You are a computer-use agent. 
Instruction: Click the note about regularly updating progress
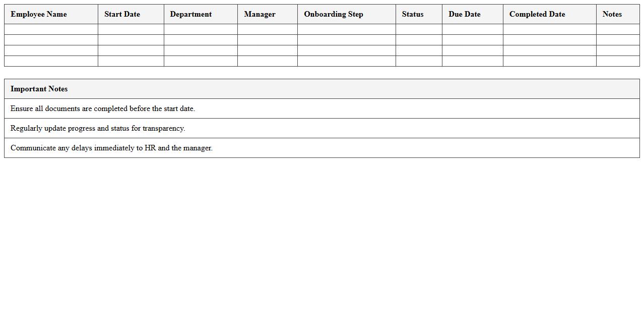tap(98, 128)
